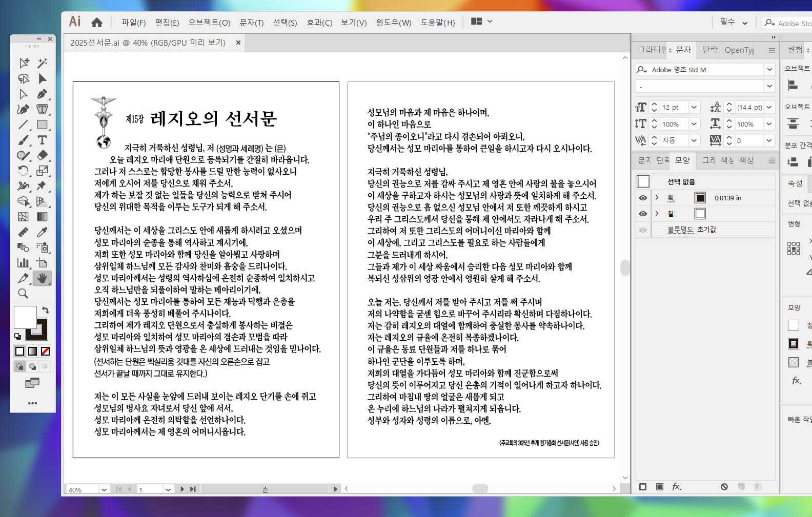Image resolution: width=812 pixels, height=517 pixels.
Task: Activate the Zoom magnifier tool
Action: pyautogui.click(x=23, y=294)
